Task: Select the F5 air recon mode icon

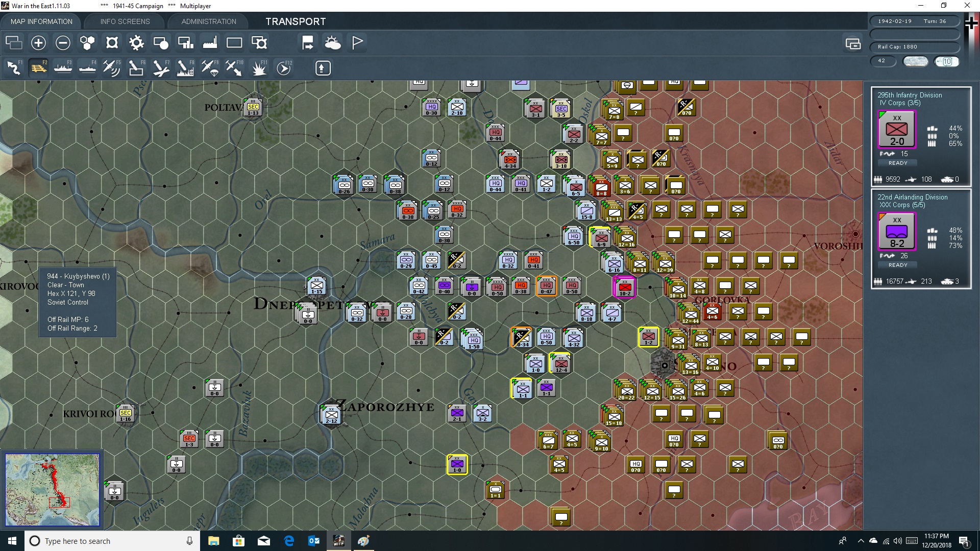Action: point(112,68)
